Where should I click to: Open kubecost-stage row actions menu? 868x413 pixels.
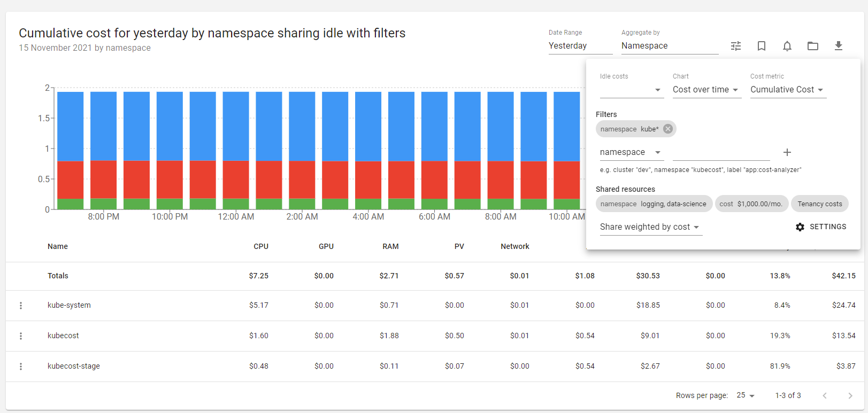[21, 367]
